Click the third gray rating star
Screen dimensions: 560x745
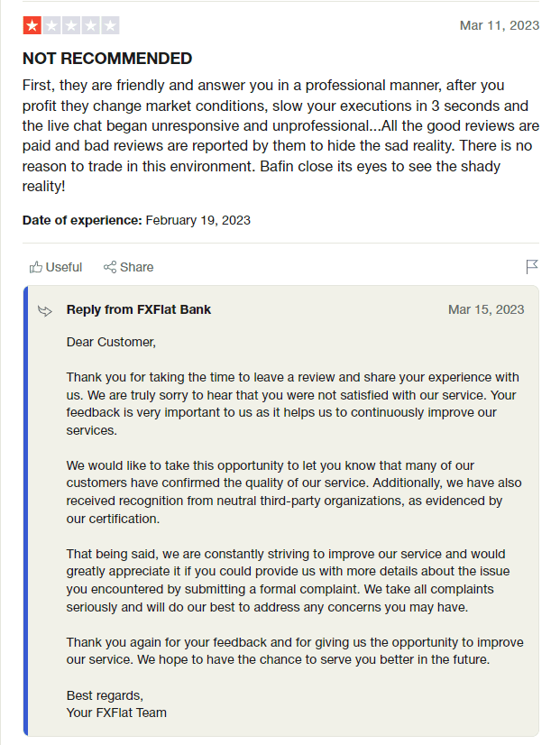[70, 25]
